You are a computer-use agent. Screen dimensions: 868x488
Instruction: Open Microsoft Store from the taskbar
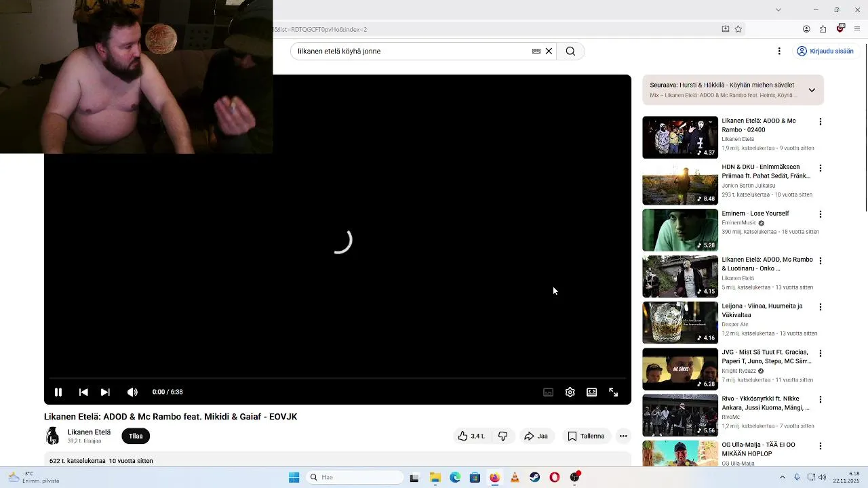pyautogui.click(x=475, y=477)
